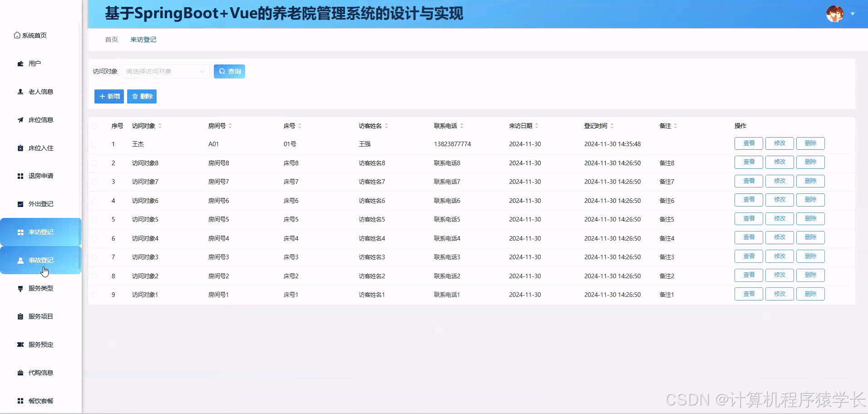Sort by 房间号 column arrows

click(230, 126)
